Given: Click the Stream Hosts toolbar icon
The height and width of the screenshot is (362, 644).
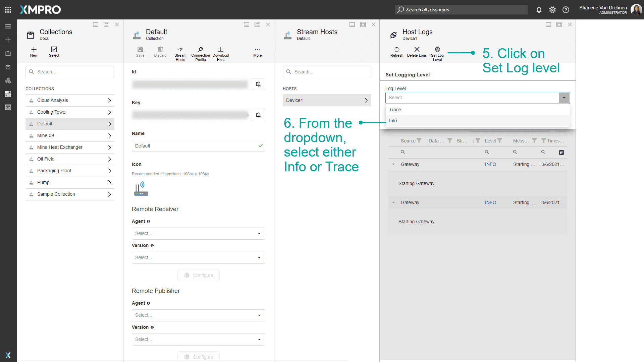Looking at the screenshot, I should tap(180, 50).
